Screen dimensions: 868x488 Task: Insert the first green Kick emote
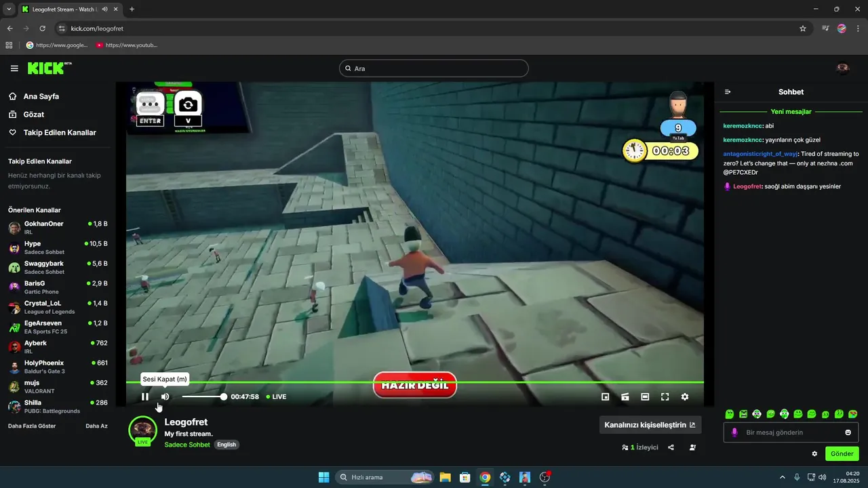click(x=730, y=414)
